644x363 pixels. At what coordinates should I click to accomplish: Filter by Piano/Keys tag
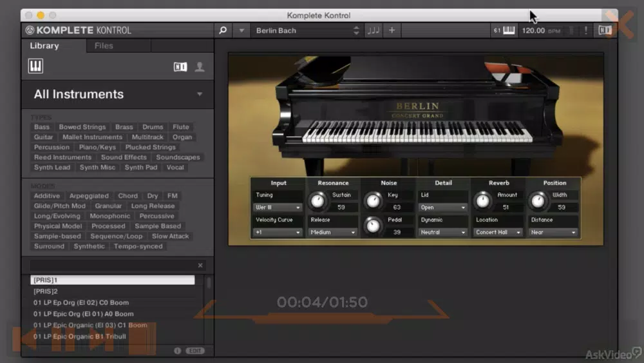click(97, 147)
